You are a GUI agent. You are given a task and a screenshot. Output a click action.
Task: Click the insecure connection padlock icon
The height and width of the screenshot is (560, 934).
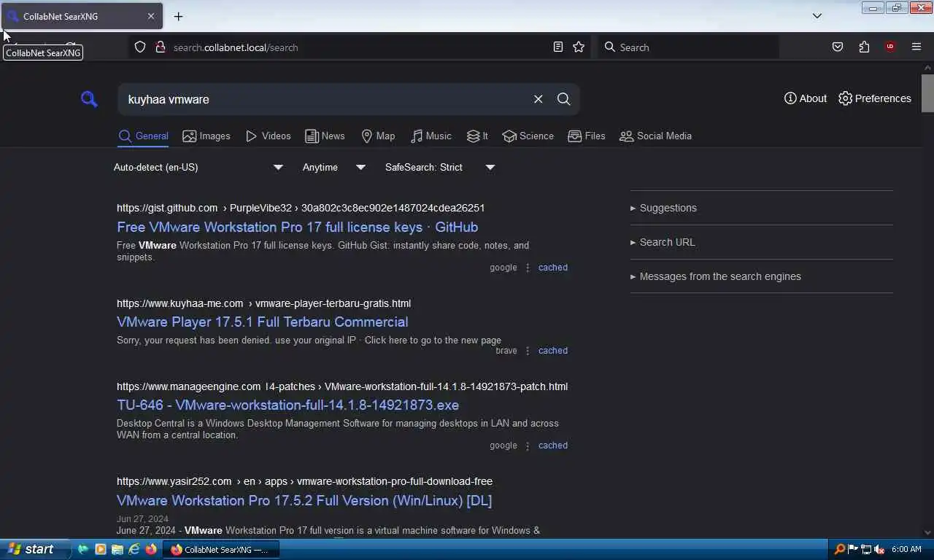tap(160, 47)
